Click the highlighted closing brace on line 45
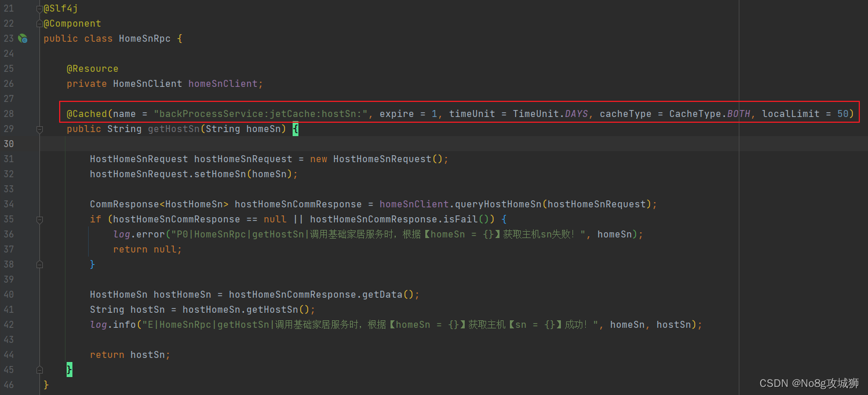 point(70,370)
